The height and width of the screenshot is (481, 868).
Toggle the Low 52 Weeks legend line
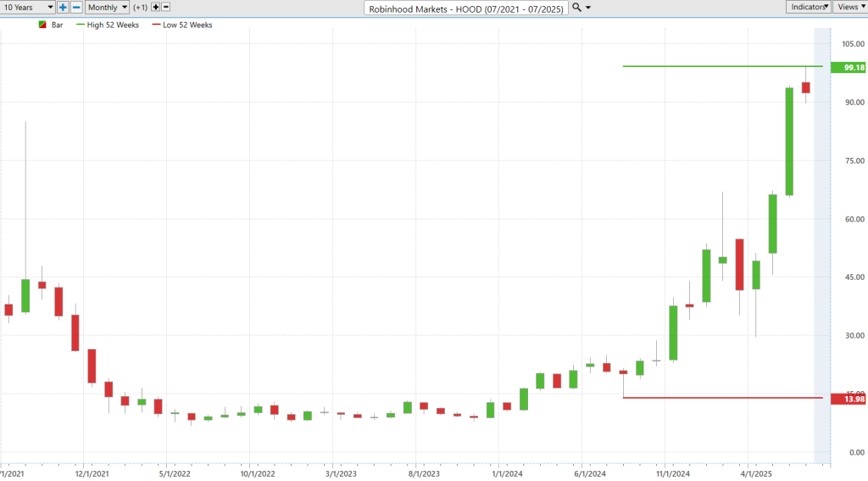(x=182, y=25)
